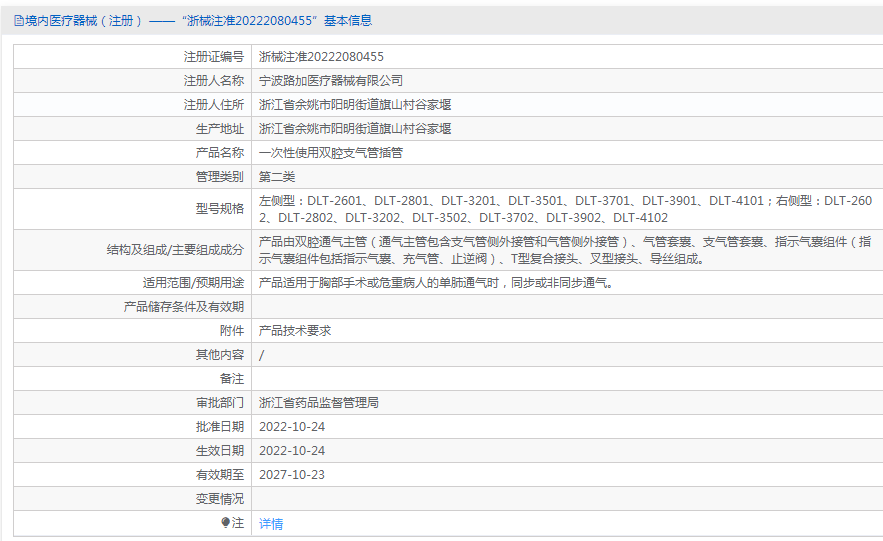Click the 备注 label
The image size is (883, 541).
pos(231,379)
